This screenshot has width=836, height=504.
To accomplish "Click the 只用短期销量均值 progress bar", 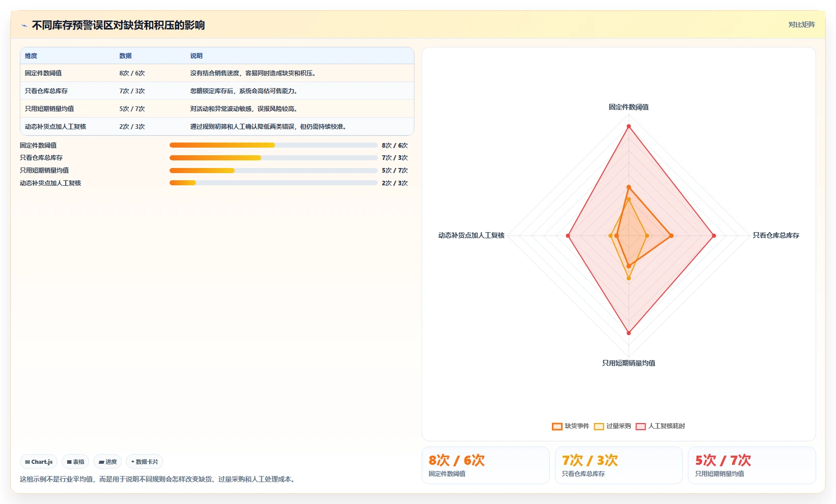I will coord(273,171).
